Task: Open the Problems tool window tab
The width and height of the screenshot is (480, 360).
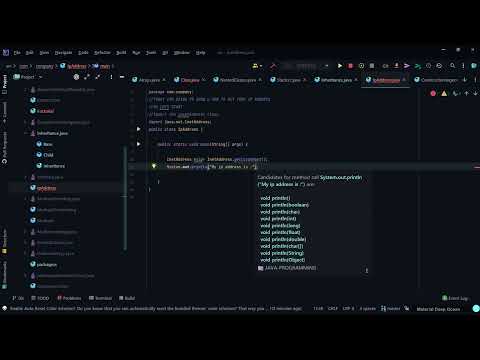Action: click(x=69, y=298)
